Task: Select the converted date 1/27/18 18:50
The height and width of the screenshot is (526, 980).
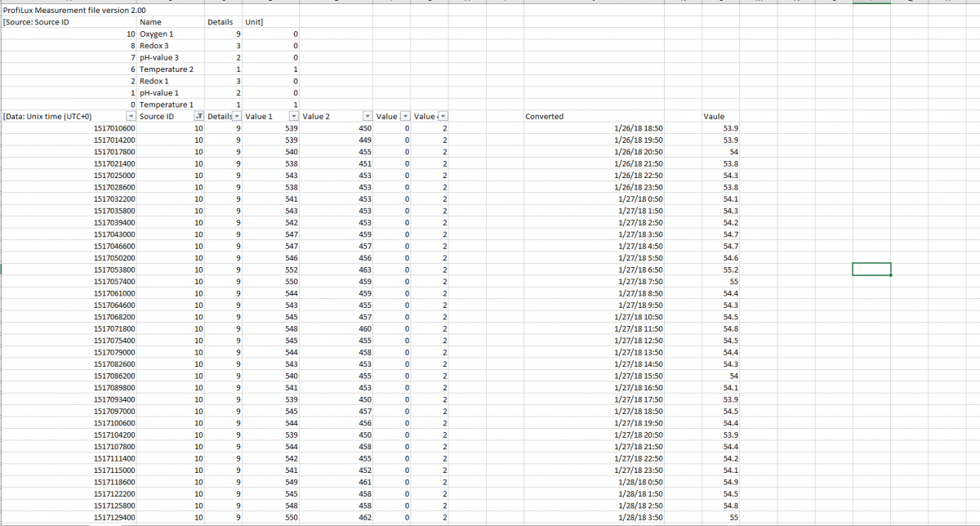Action: 594,411
